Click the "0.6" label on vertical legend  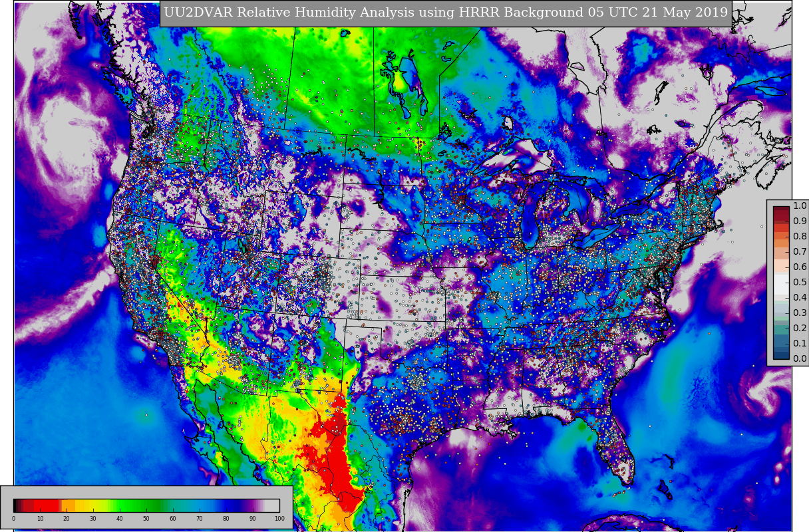tap(800, 267)
